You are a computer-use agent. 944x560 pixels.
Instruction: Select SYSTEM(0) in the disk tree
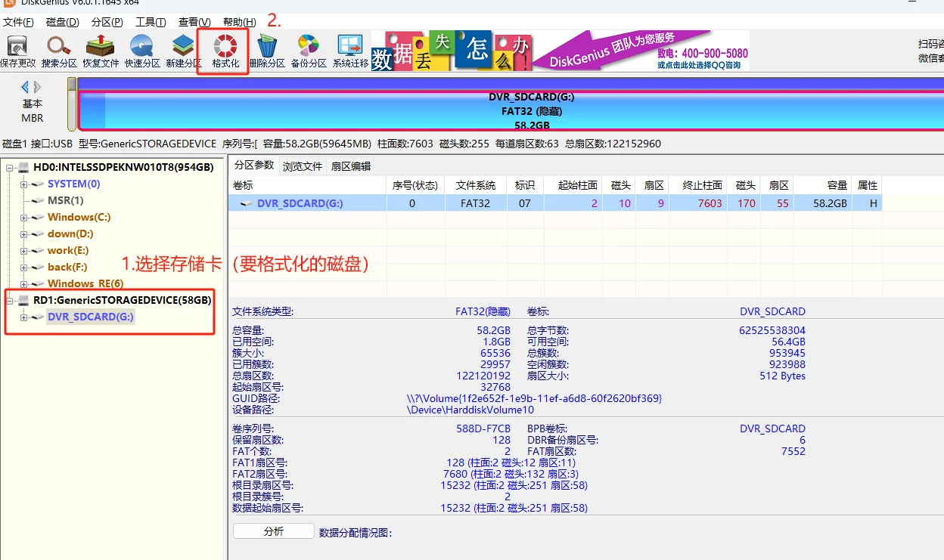[x=73, y=184]
